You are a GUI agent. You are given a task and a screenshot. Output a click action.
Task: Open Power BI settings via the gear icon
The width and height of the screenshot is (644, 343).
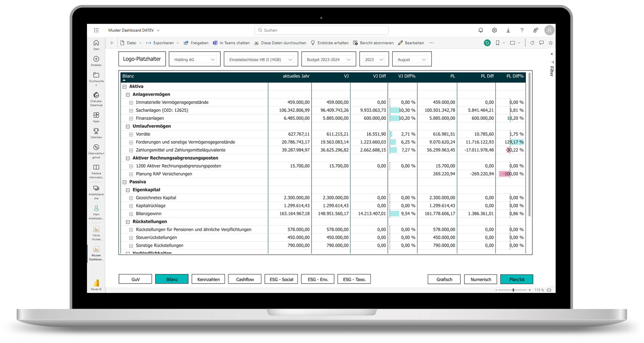(494, 30)
